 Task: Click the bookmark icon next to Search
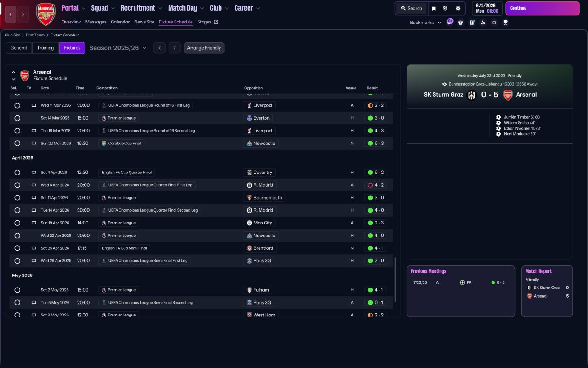[x=434, y=8]
